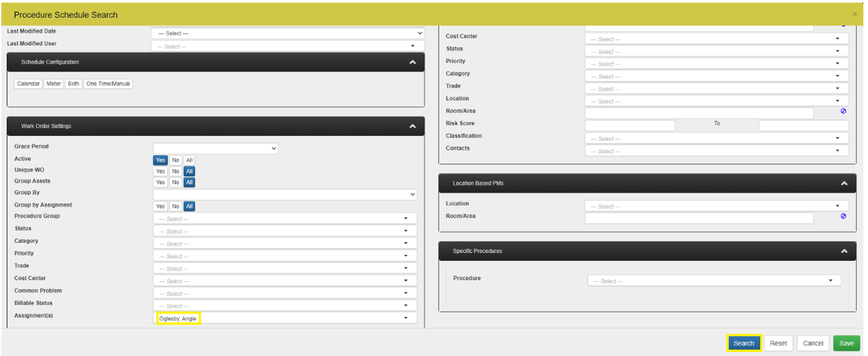Clear the Room/Area field under Location Based PMs

(843, 216)
